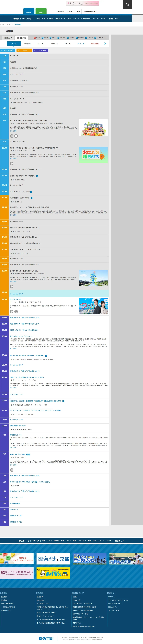Open website globe icon for あぐり京都
Image resolution: width=143 pixels, height=644 pixels.
12,136
